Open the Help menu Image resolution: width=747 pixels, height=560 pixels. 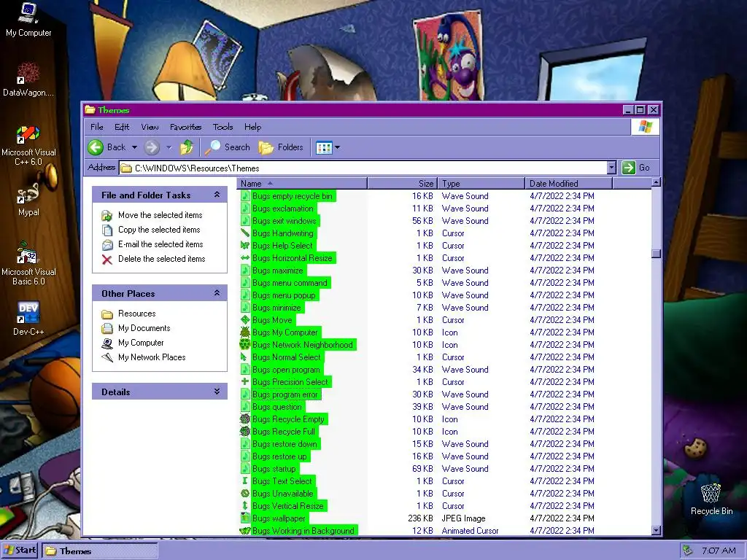point(252,127)
